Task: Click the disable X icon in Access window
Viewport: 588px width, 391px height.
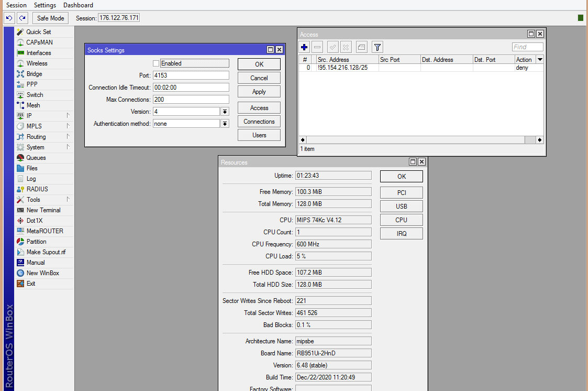Action: coord(346,47)
